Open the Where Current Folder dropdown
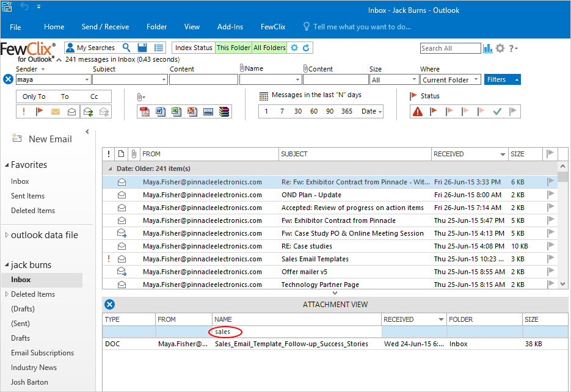The width and height of the screenshot is (571, 392). [x=450, y=79]
